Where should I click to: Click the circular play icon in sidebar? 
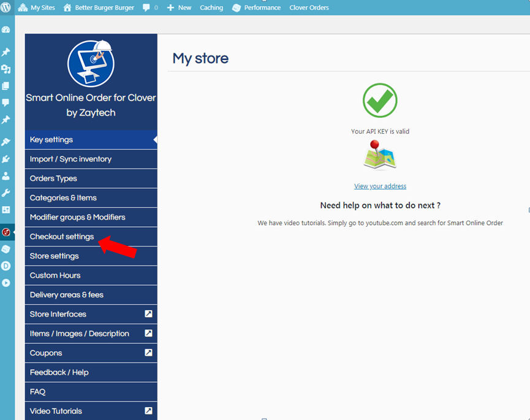point(6,283)
